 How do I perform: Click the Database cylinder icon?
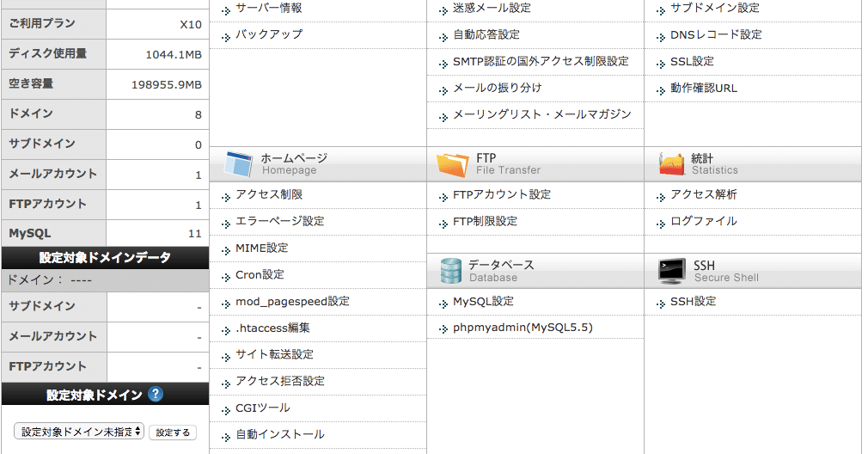click(x=450, y=272)
